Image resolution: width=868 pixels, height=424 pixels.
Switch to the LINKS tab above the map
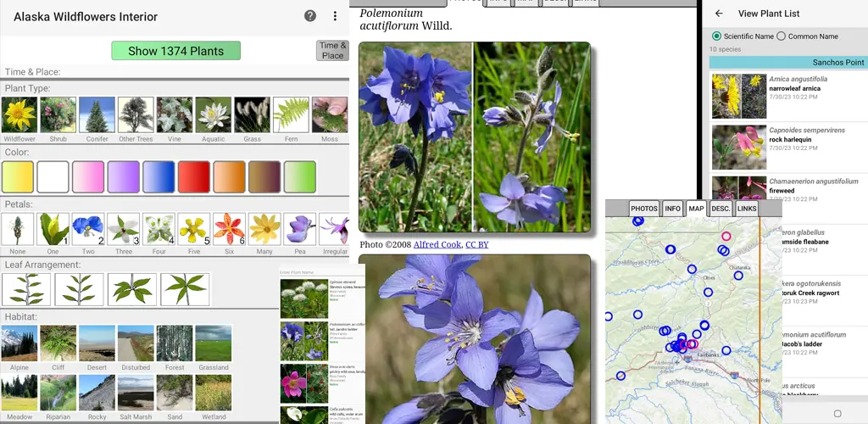[x=747, y=209]
